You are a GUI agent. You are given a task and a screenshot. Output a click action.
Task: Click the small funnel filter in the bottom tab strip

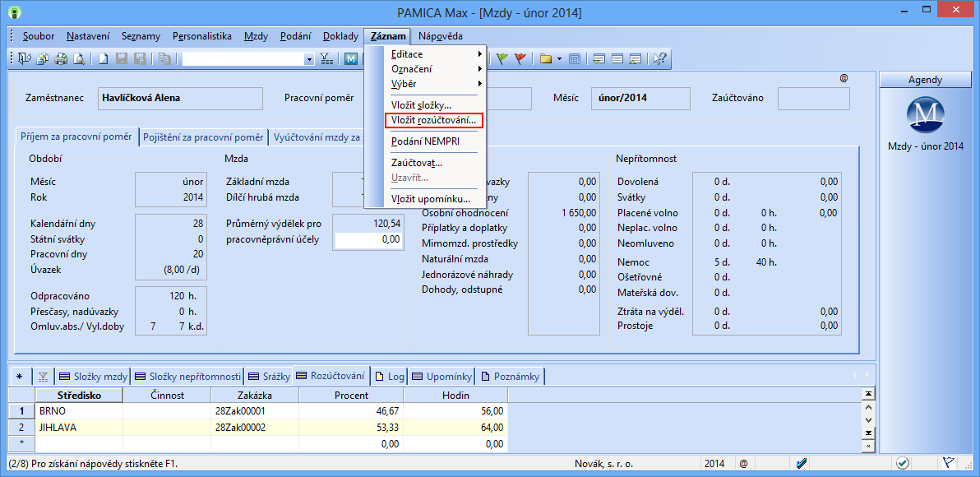pos(43,377)
